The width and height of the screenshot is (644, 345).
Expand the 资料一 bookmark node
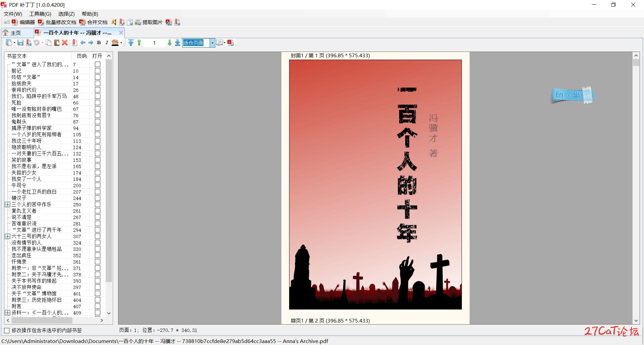coord(7,313)
